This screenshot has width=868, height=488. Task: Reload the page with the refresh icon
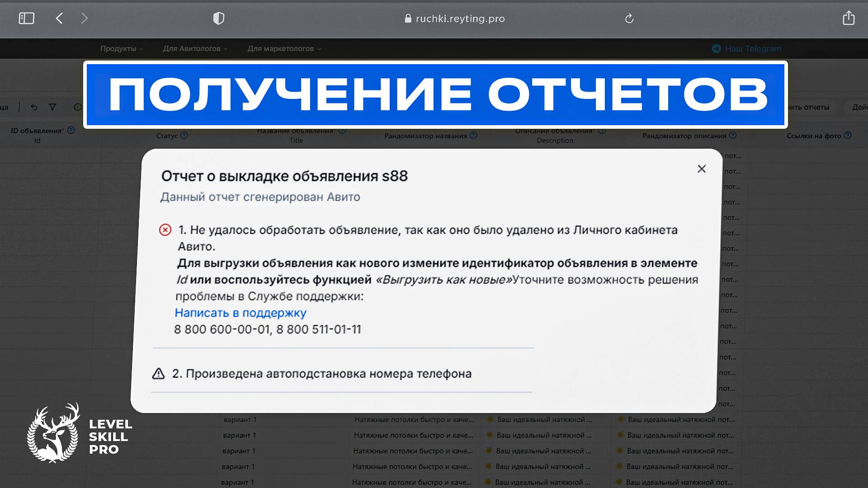tap(629, 19)
